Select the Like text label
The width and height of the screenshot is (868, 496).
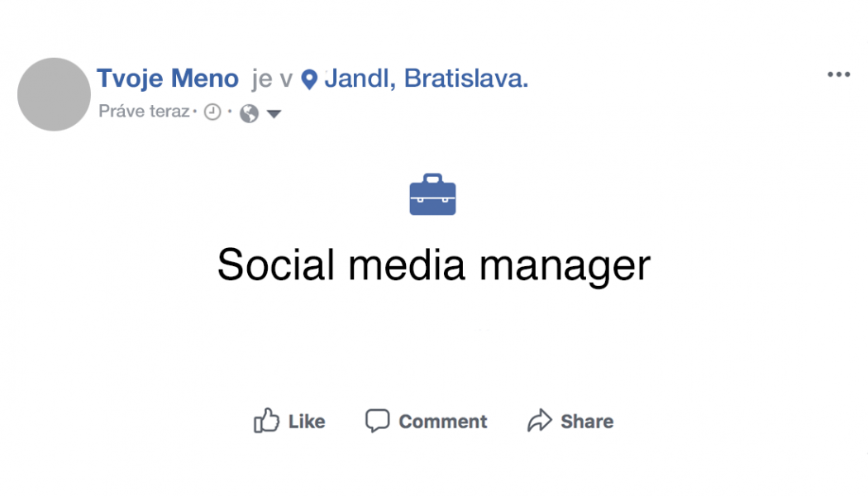click(x=307, y=422)
